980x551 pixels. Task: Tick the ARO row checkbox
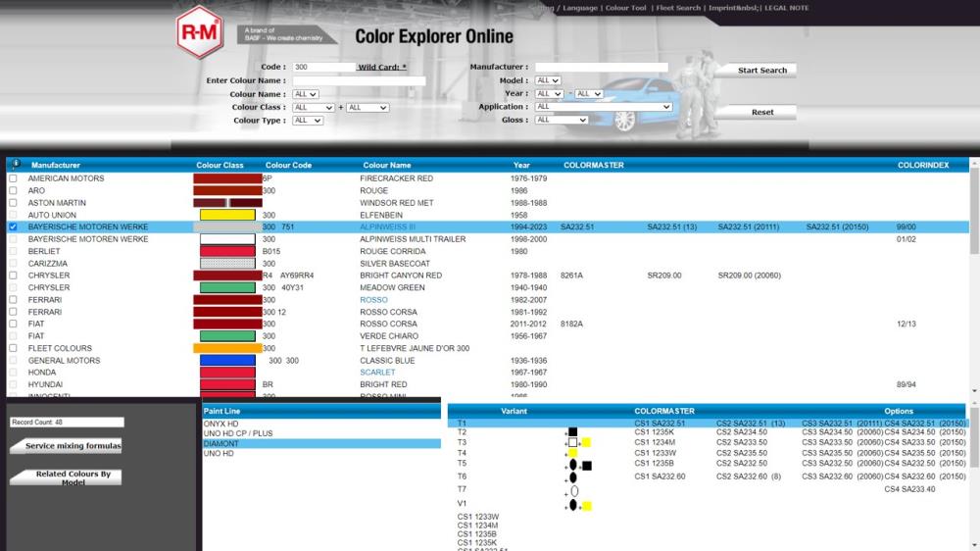pos(13,190)
